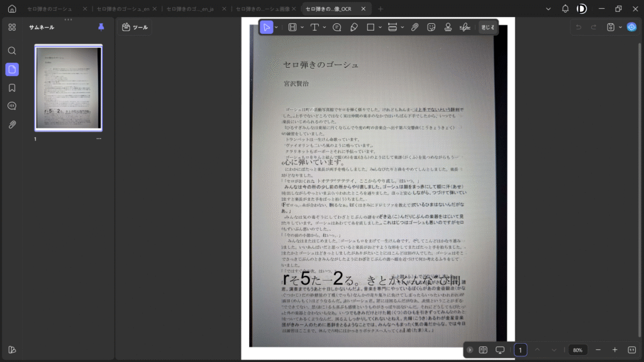Click the attachment paperclip in floating toolbar

coord(415,27)
